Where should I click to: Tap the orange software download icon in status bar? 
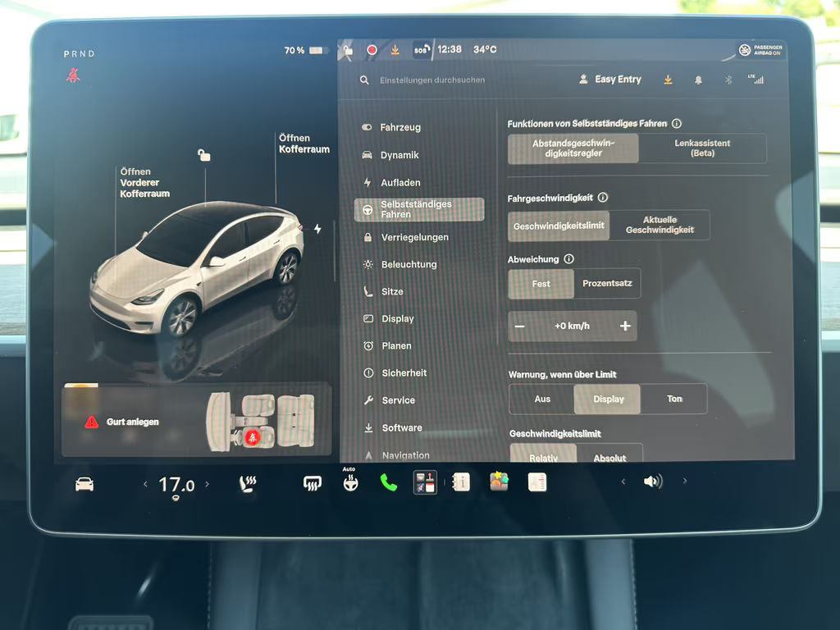(395, 50)
